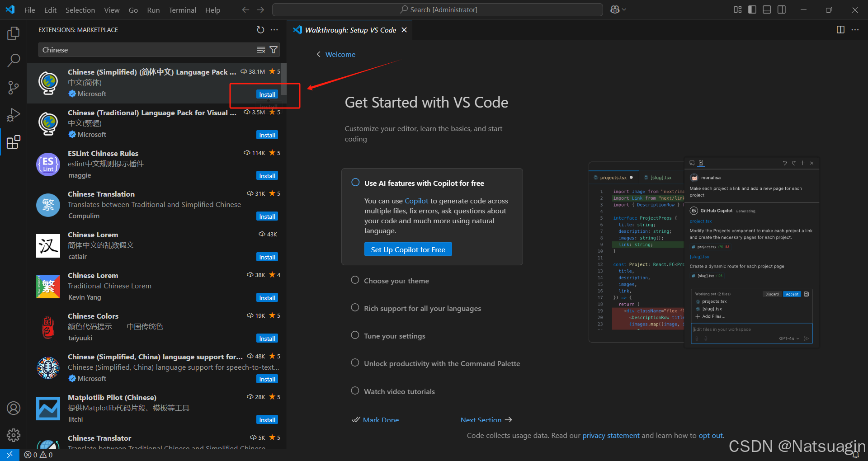The image size is (868, 461).
Task: Open Source Control view
Action: pyautogui.click(x=14, y=88)
